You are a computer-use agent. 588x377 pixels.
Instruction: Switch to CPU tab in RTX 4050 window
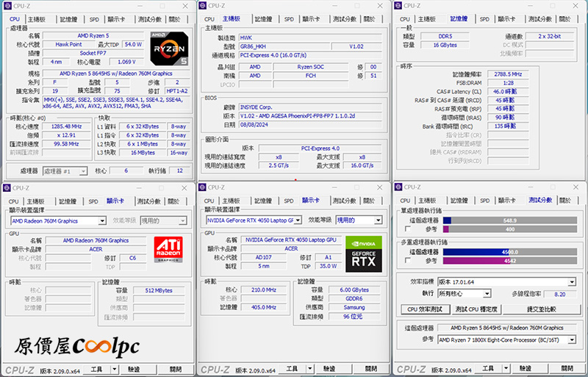pos(209,201)
